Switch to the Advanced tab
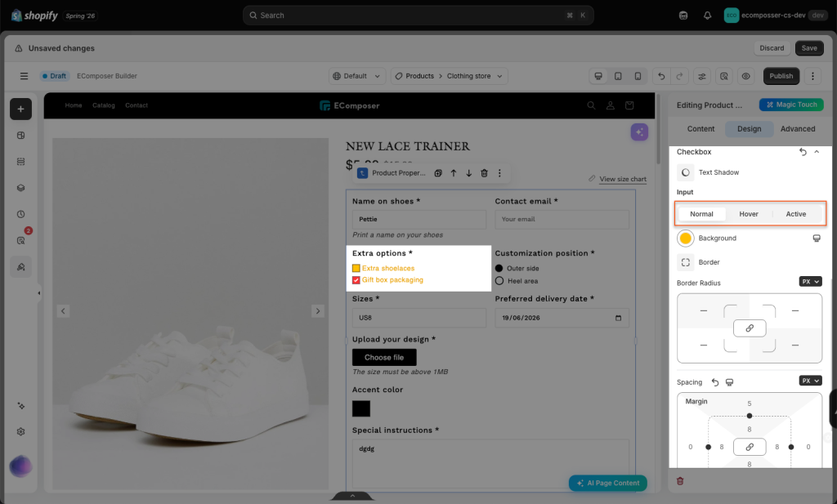 (798, 129)
